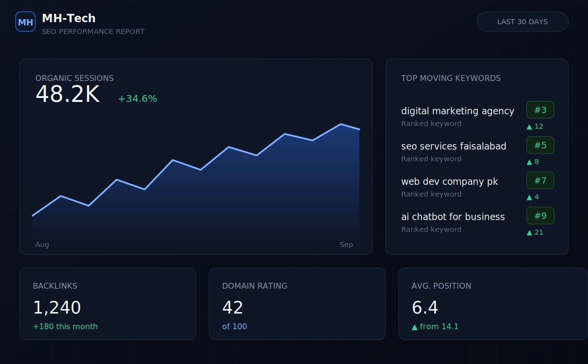
Task: Click the DOMAIN RATING card label
Action: (x=255, y=286)
